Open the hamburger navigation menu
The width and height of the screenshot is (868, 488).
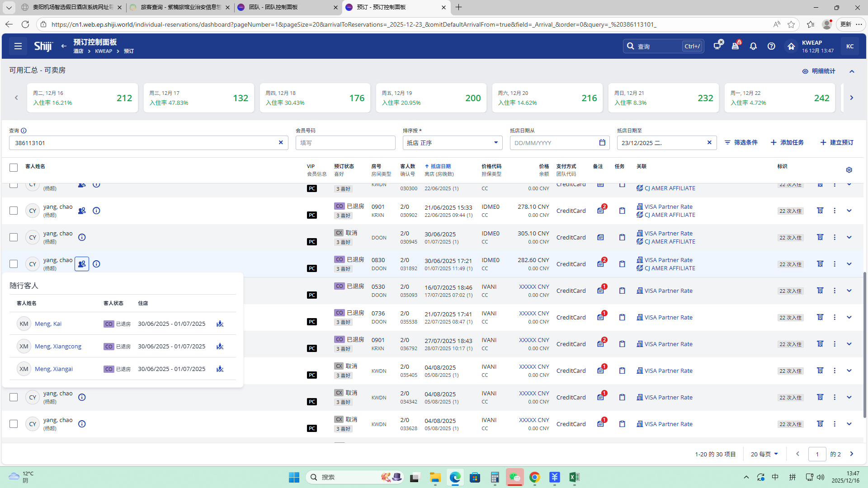(x=18, y=46)
